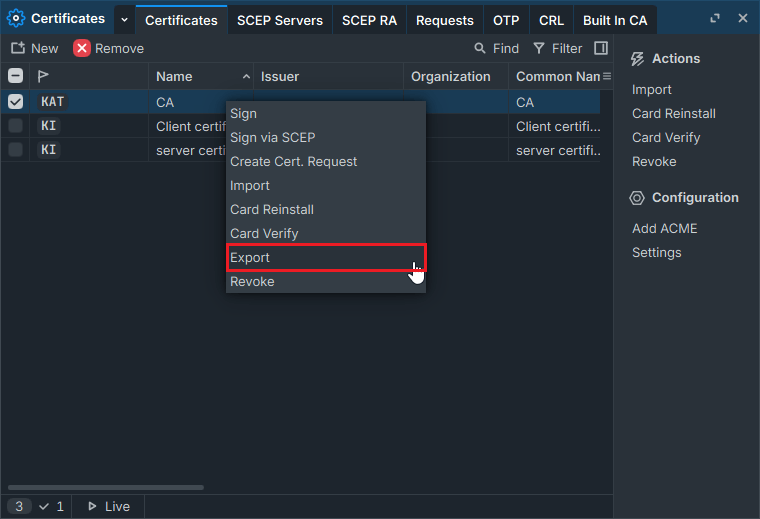
Task: Click the CA name cell
Action: click(x=165, y=102)
